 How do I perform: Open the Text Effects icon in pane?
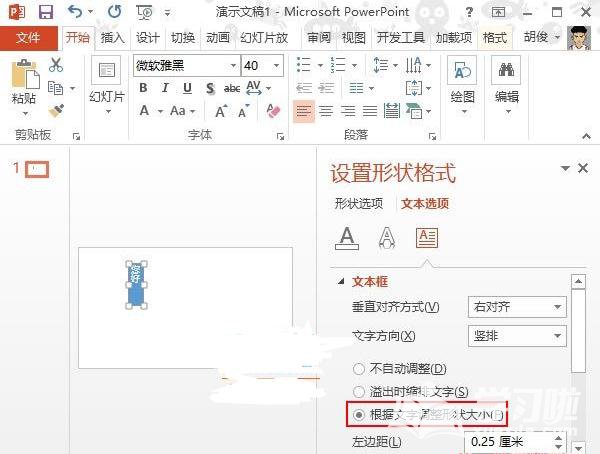coord(386,237)
